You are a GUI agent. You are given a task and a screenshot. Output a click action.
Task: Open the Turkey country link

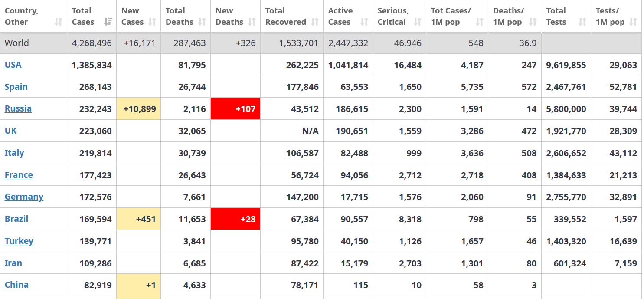[19, 241]
